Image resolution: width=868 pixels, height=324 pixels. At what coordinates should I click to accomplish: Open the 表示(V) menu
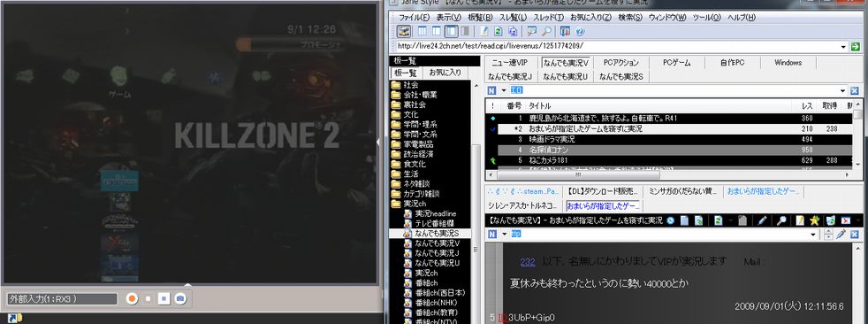(x=448, y=18)
